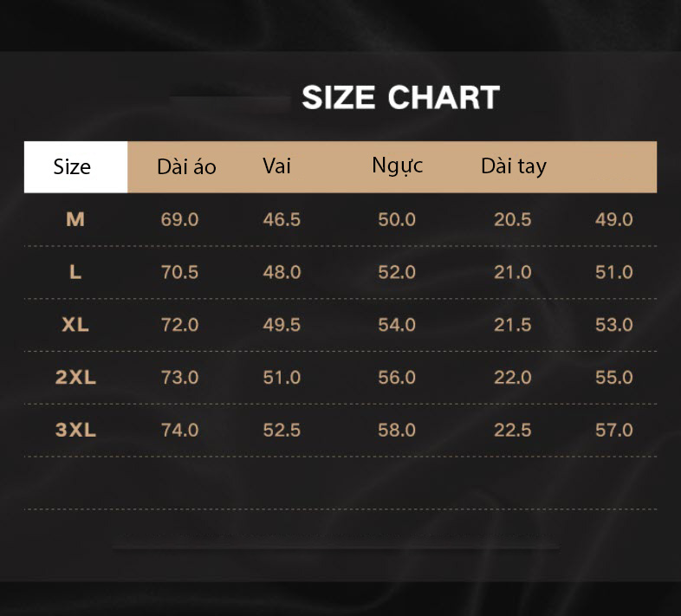Click the 49.0 value in M row
The image size is (681, 616).
click(x=613, y=219)
